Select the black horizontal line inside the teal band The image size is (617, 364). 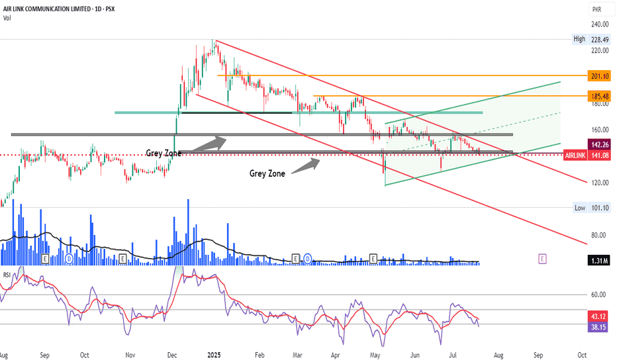[237, 113]
